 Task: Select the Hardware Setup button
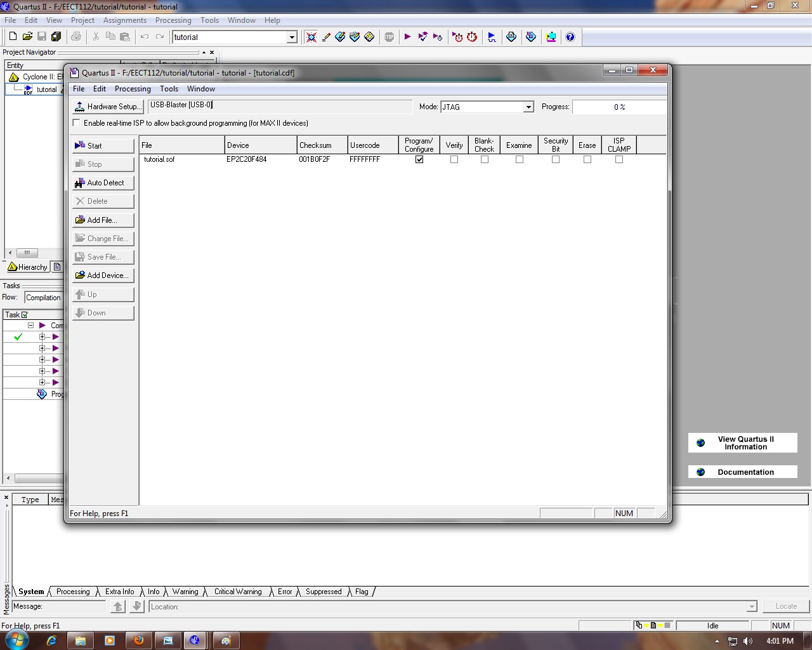point(108,106)
